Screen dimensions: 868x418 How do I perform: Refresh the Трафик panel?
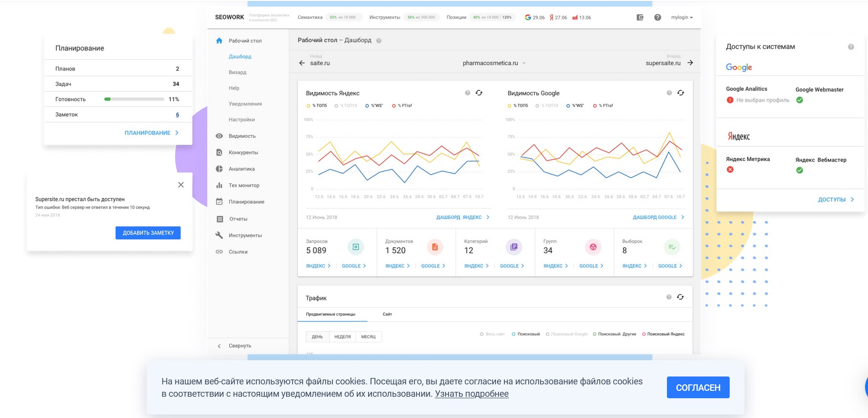click(x=680, y=297)
